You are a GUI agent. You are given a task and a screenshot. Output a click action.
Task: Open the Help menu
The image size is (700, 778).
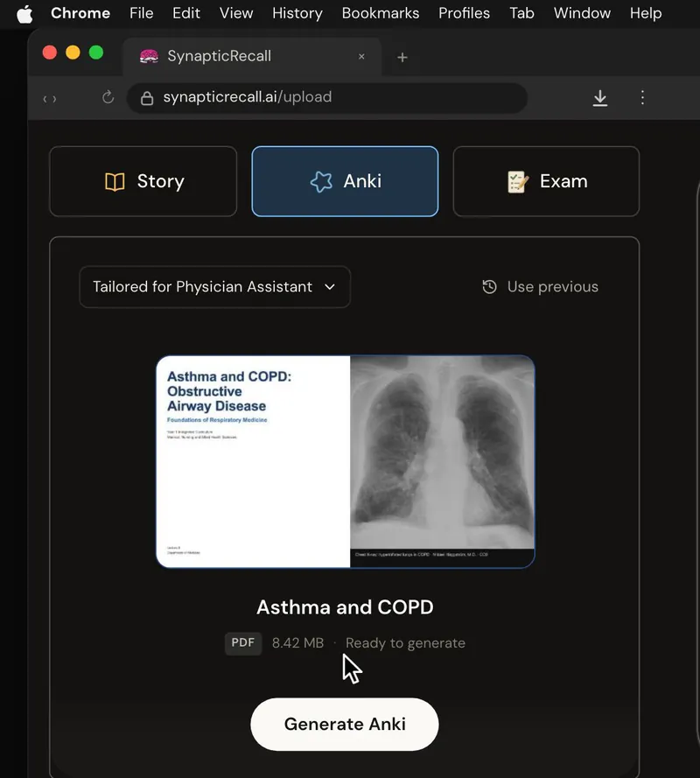(x=646, y=13)
